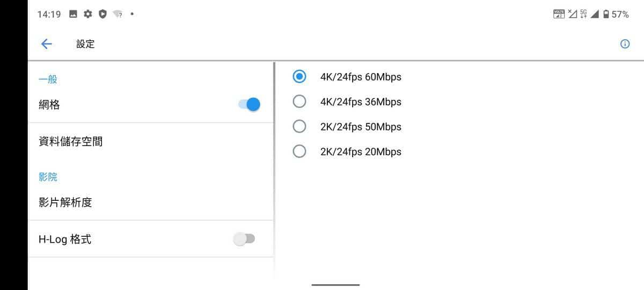
Task: Tap the shield play icon in status bar
Action: [x=103, y=15]
